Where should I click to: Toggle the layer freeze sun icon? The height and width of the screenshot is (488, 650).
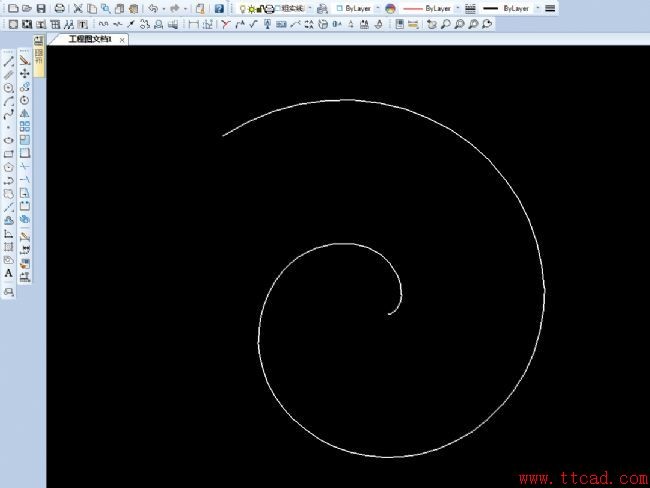(251, 8)
